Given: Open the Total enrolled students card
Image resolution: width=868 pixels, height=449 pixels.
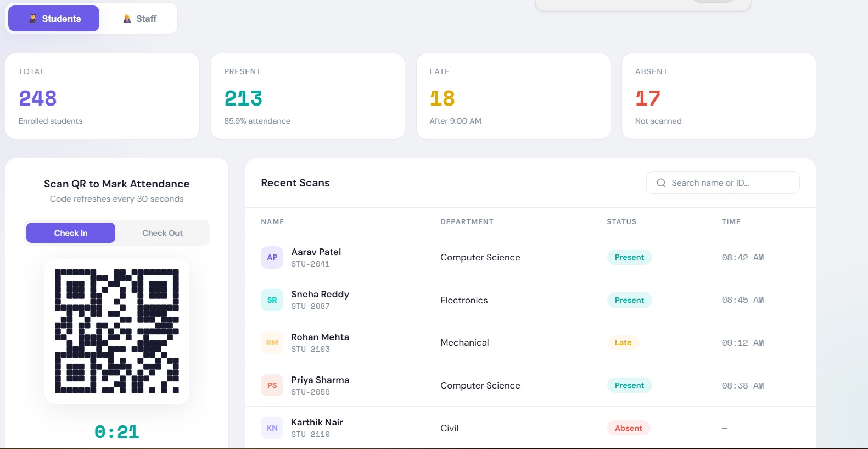Looking at the screenshot, I should [102, 96].
